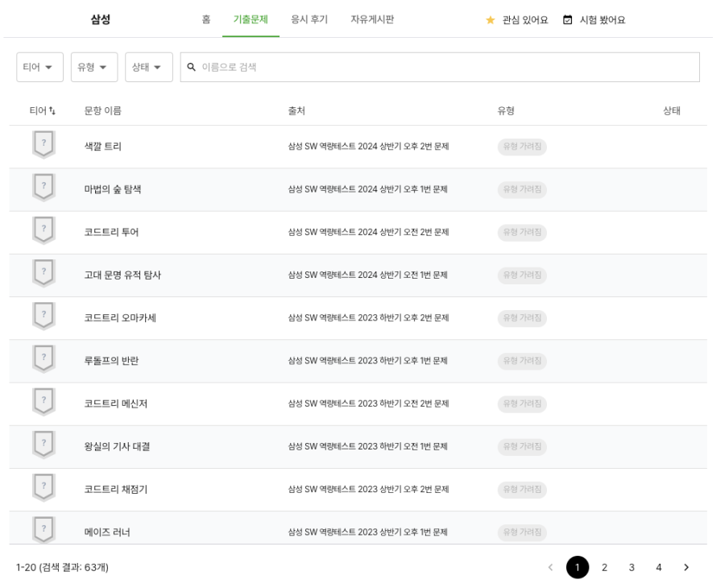Open the 응시 후기 tab
This screenshot has width=725, height=588.
pyautogui.click(x=309, y=19)
